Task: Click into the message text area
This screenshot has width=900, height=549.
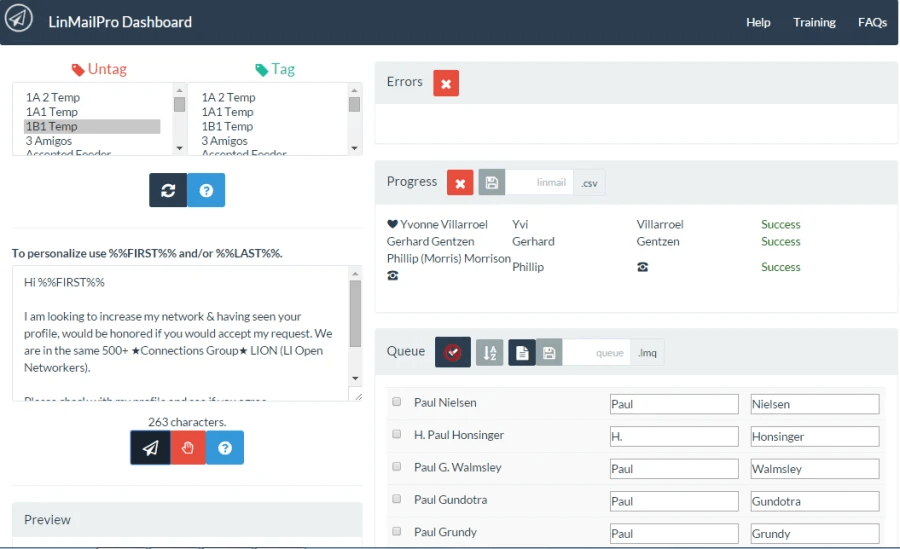Action: [180, 333]
